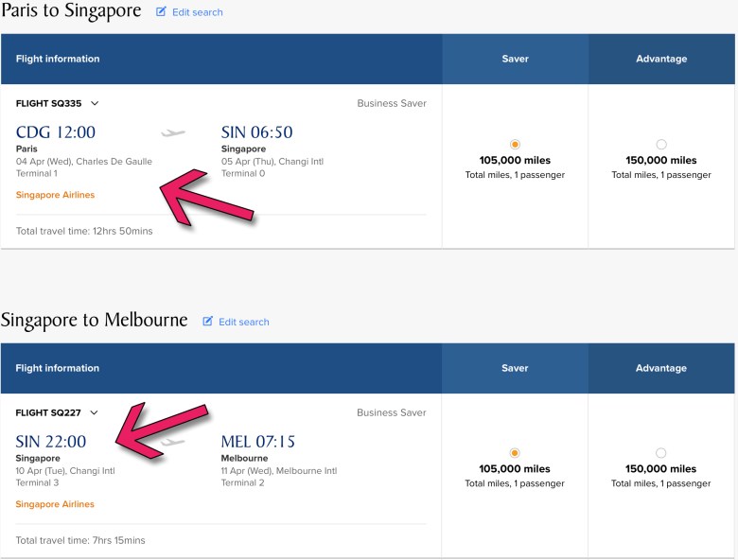Viewport: 738px width, 560px height.
Task: Select Advantage 150,000 miles for flight SQ335
Action: (x=660, y=144)
